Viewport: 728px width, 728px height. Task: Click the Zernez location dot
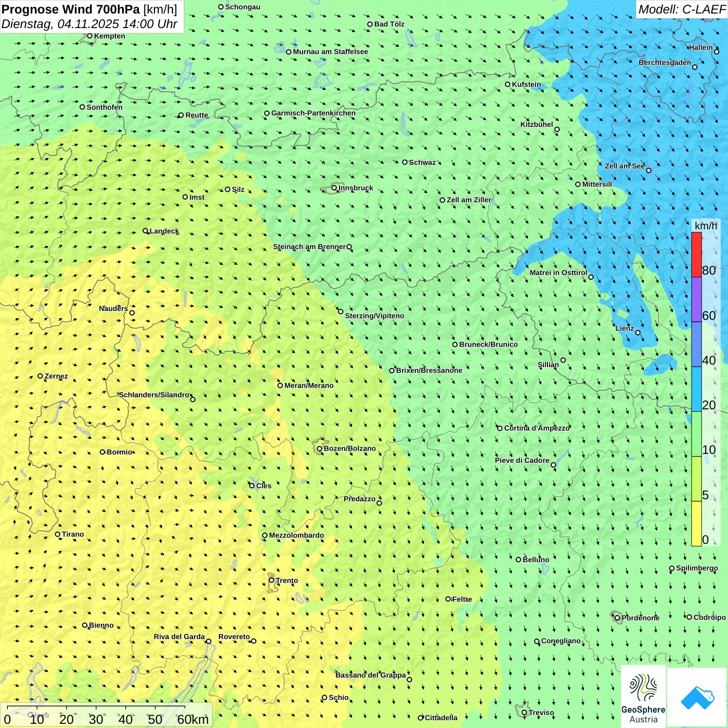coord(40,376)
